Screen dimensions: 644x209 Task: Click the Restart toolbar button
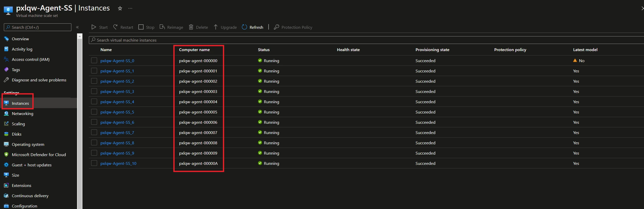pos(123,27)
